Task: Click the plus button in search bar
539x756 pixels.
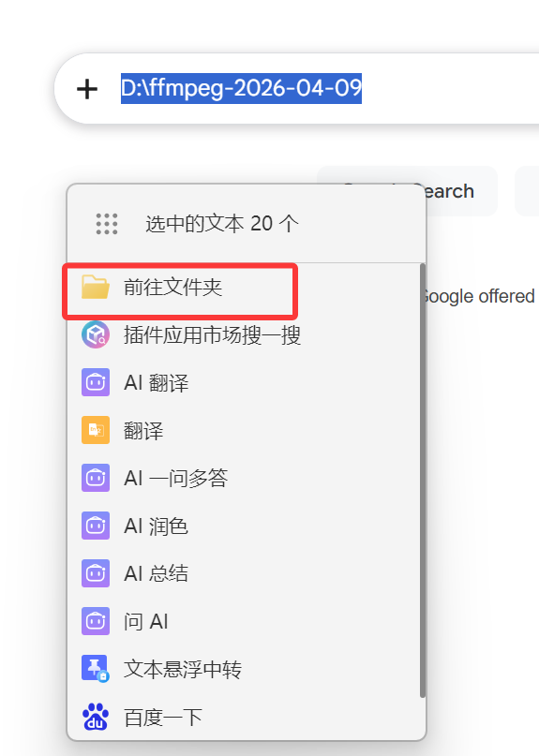Action: [x=87, y=89]
